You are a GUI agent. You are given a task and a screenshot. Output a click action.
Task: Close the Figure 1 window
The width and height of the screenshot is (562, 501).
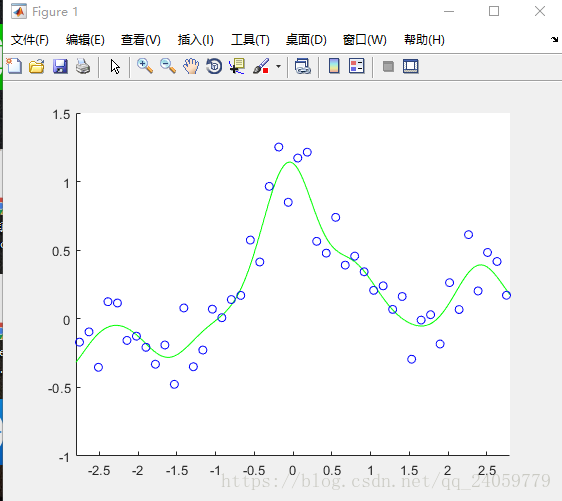tap(540, 11)
